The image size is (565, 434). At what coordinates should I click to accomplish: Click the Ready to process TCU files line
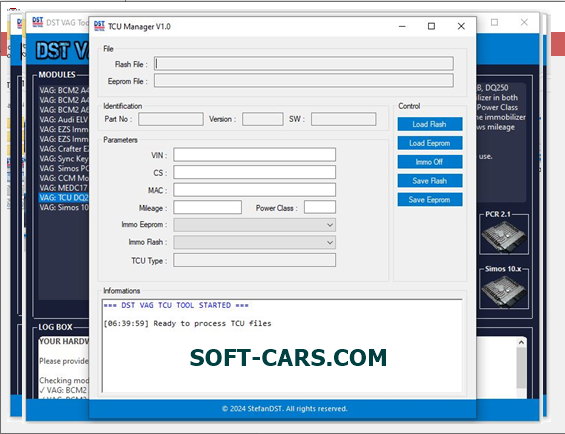pos(187,323)
